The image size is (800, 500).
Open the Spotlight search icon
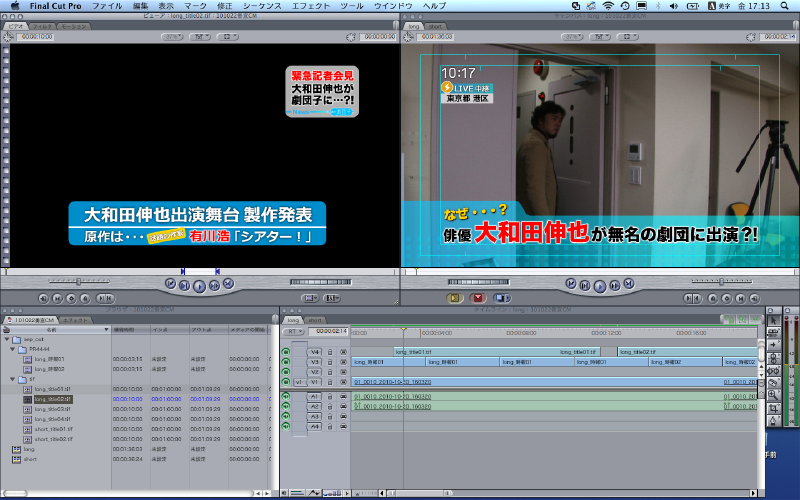(x=790, y=6)
